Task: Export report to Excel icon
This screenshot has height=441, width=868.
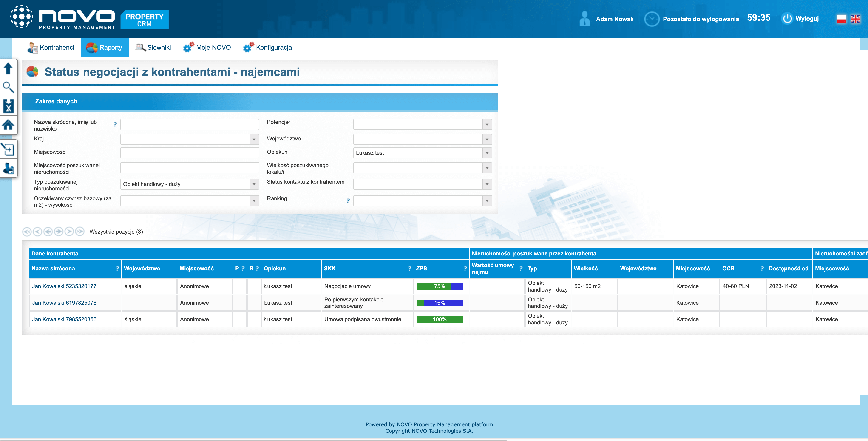Action: (x=9, y=106)
